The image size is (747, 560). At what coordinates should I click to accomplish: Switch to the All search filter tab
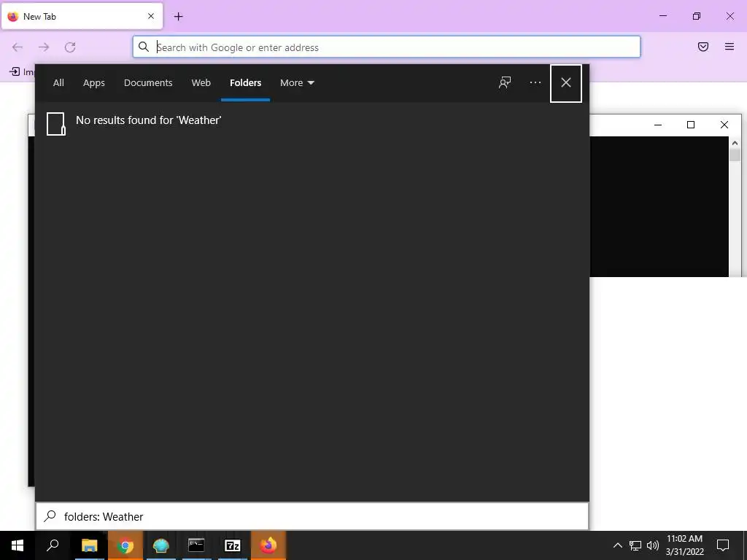[58, 83]
